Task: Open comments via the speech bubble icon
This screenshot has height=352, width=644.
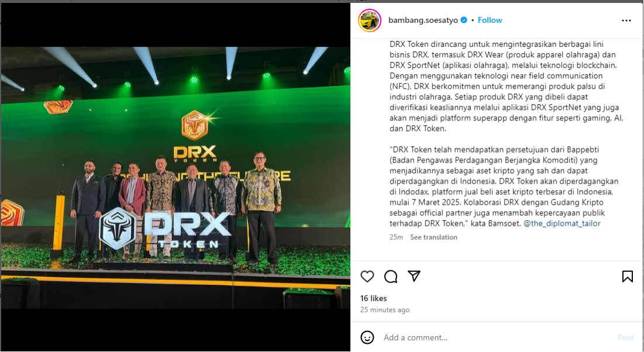Action: pos(391,277)
